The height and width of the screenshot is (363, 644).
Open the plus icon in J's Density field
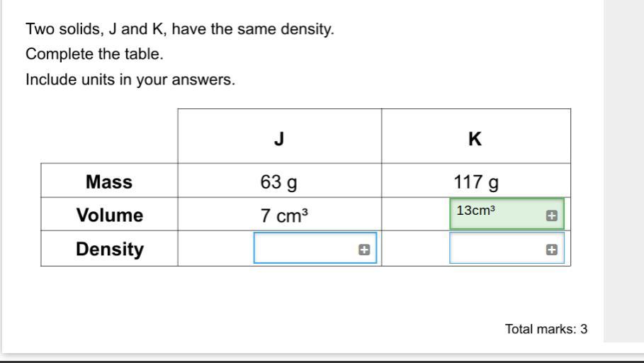tap(364, 250)
